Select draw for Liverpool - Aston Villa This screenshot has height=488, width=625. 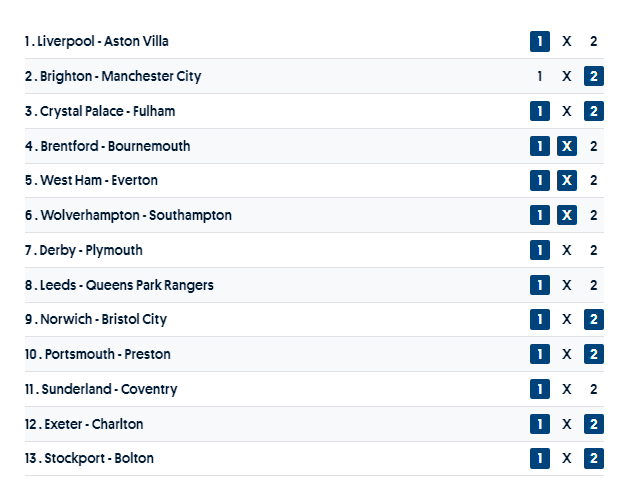566,42
